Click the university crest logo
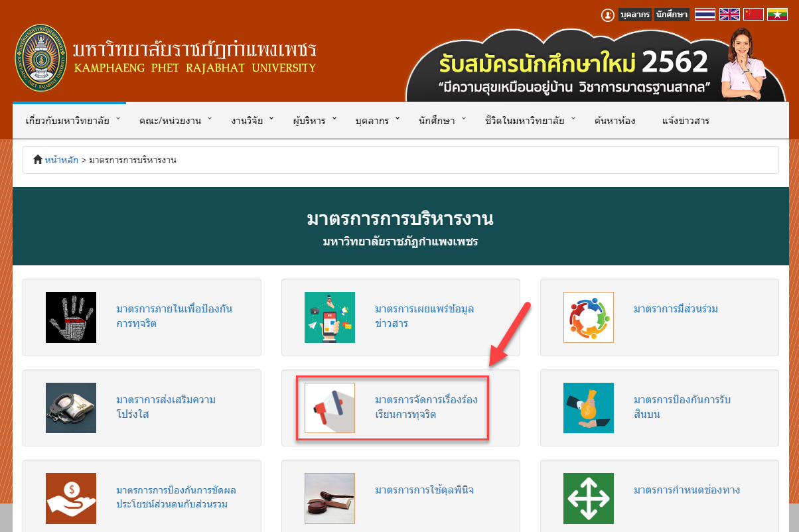This screenshot has height=532, width=799. (40, 59)
